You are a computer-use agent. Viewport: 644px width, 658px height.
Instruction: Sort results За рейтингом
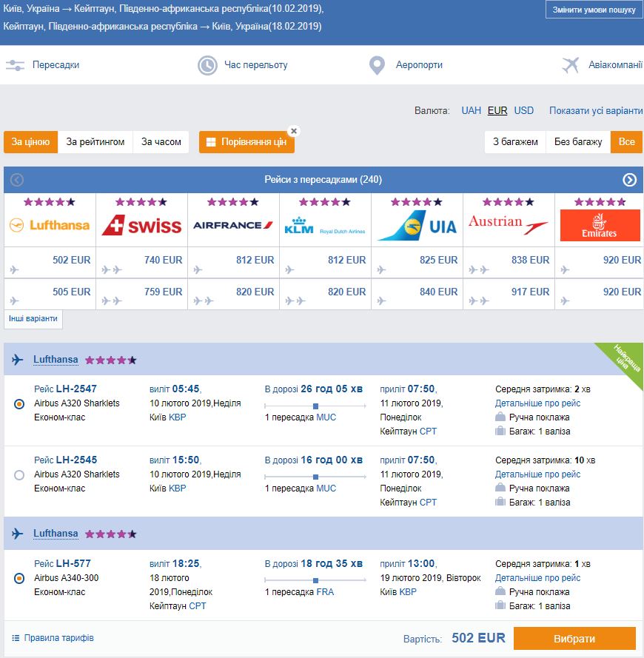95,142
